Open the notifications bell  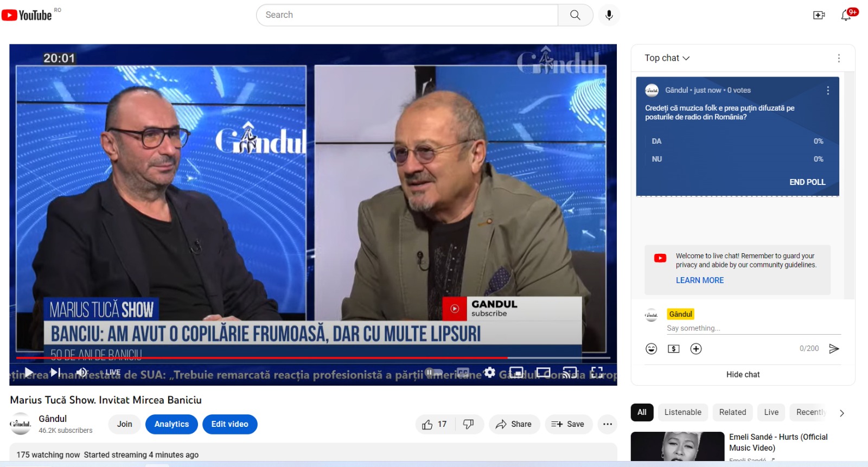point(846,15)
